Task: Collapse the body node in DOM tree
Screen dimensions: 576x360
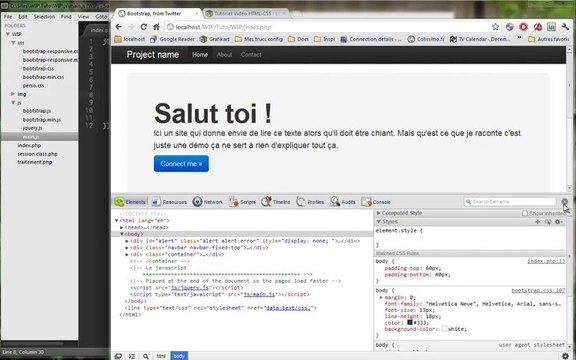Action: [x=122, y=234]
